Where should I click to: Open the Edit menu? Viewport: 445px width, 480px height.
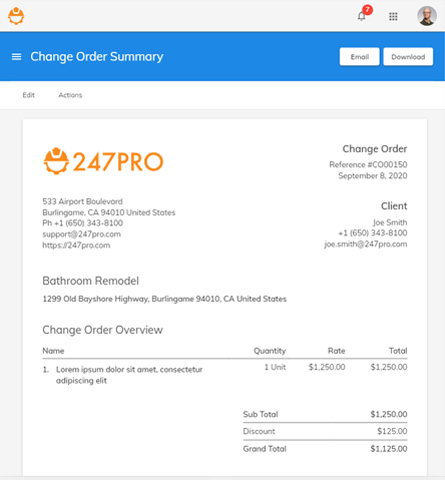tap(29, 95)
